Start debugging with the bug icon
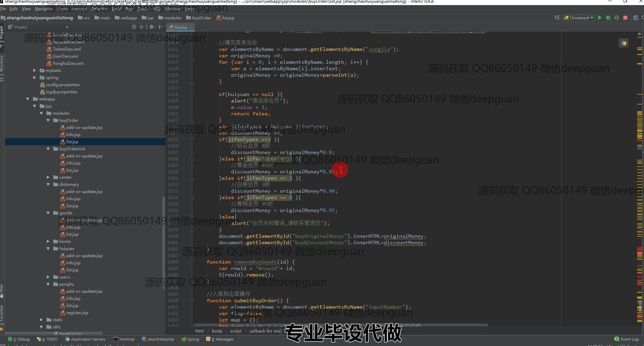This screenshot has width=644, height=346. tap(608, 18)
